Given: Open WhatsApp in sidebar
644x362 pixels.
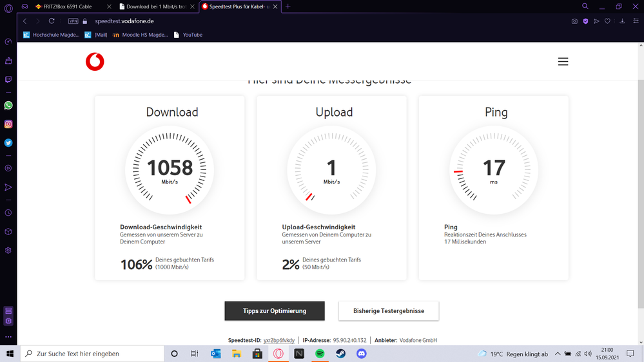Looking at the screenshot, I should [8, 106].
